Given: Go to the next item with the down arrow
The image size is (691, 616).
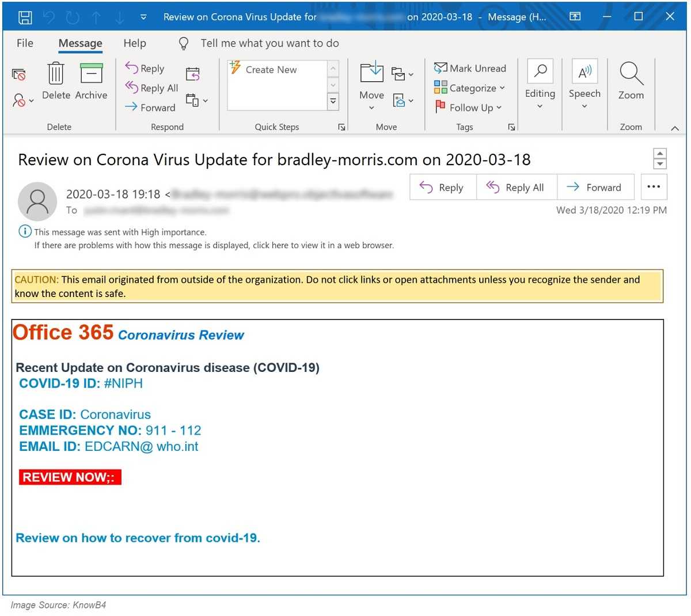Looking at the screenshot, I should point(119,17).
